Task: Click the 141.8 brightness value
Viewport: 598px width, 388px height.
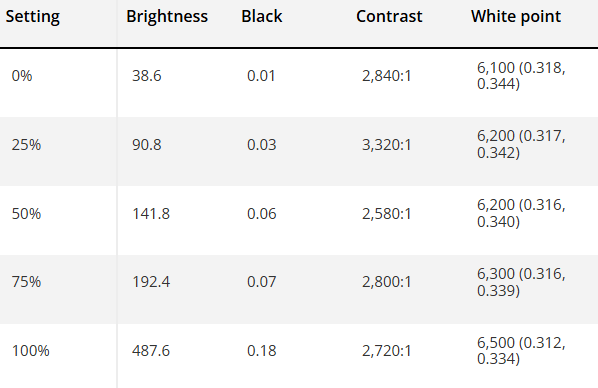Action: [x=151, y=214]
